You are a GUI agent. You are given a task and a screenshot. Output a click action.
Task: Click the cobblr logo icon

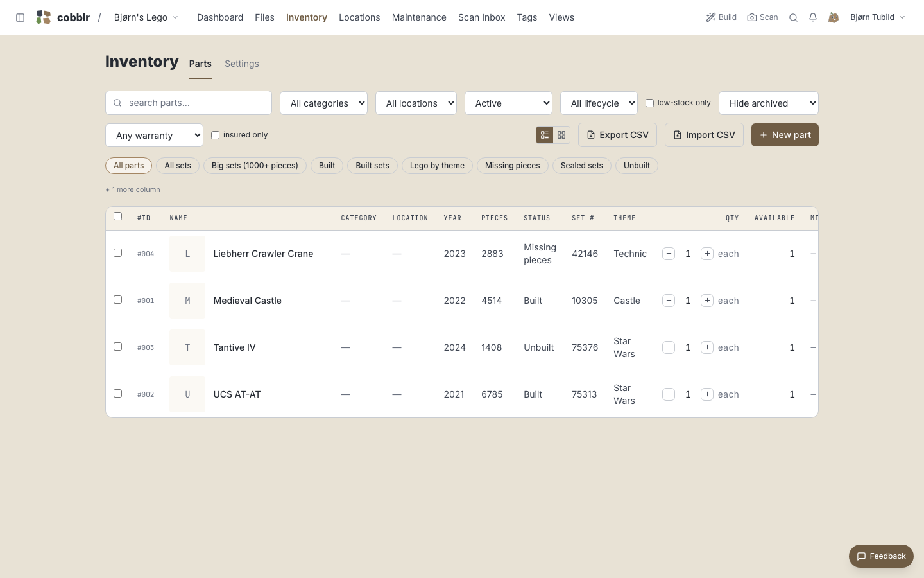pyautogui.click(x=43, y=17)
